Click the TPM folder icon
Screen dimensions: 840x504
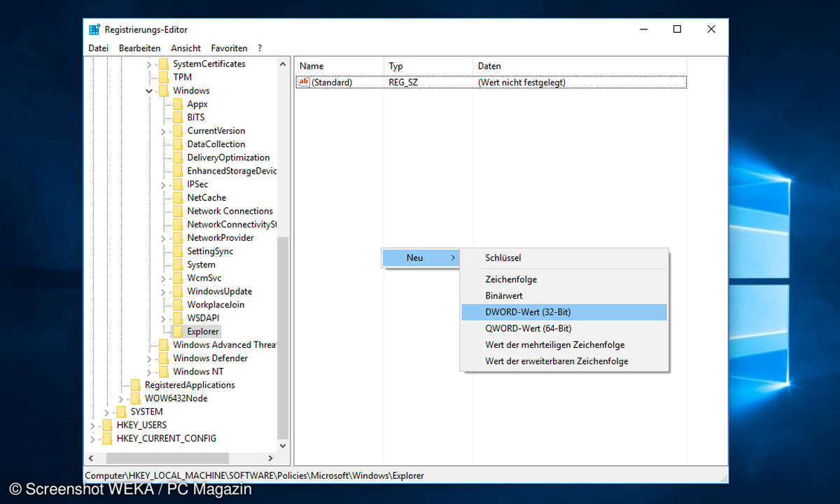(163, 77)
